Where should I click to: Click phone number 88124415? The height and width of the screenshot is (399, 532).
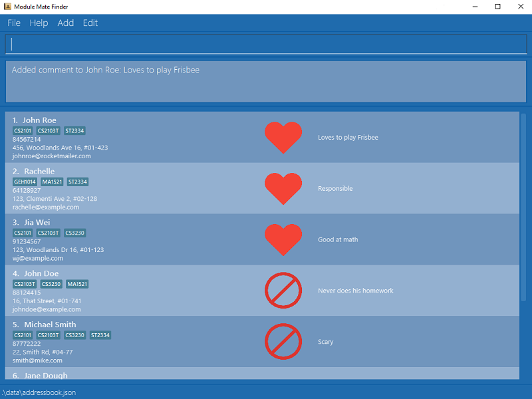[27, 293]
